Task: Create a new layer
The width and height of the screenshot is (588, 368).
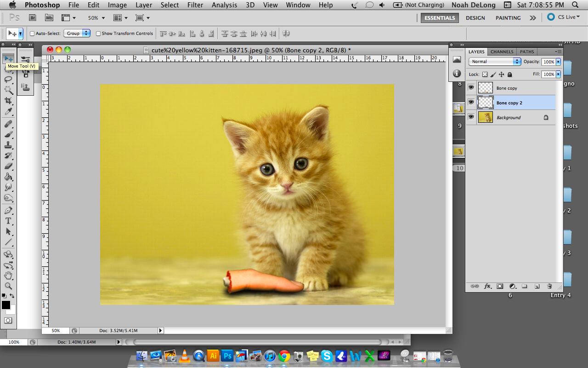Action: click(x=537, y=286)
